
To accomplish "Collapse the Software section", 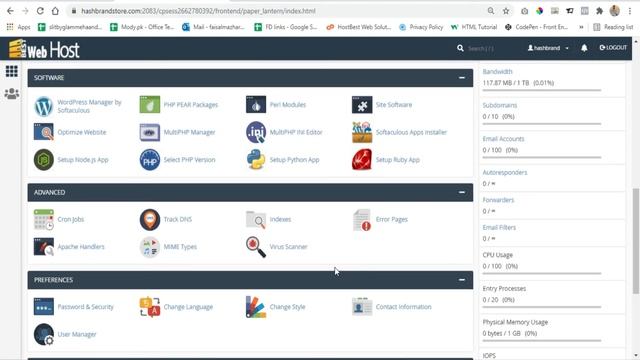I will pyautogui.click(x=462, y=78).
